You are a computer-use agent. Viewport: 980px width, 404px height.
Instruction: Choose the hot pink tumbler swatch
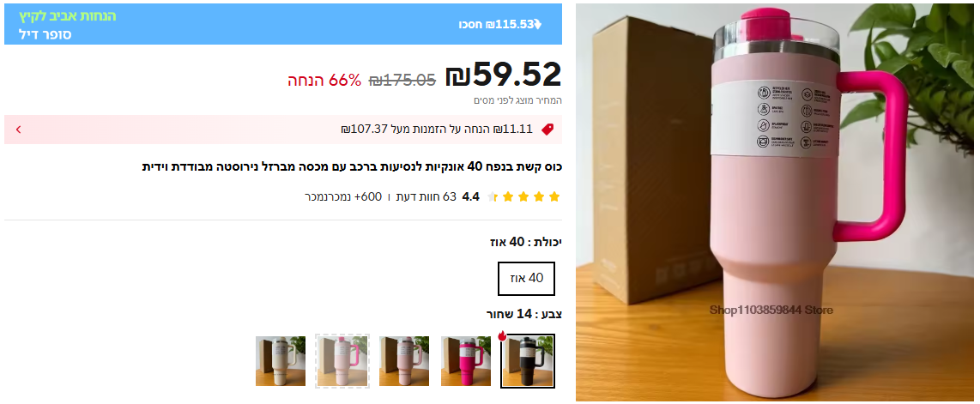pyautogui.click(x=466, y=361)
